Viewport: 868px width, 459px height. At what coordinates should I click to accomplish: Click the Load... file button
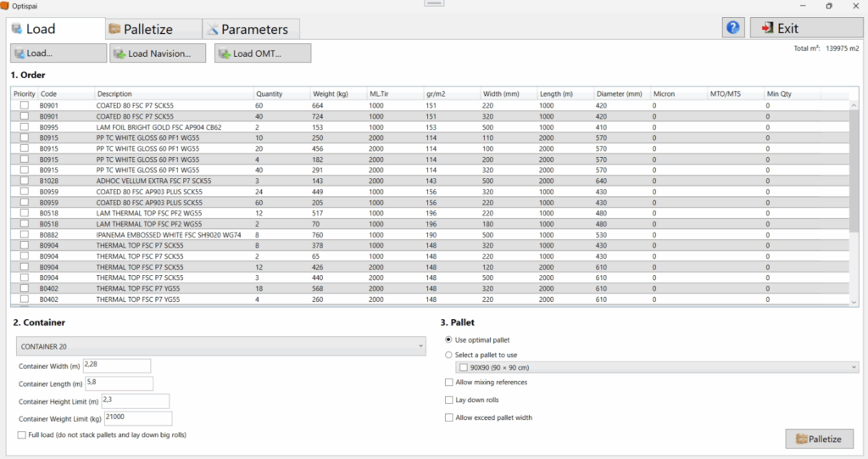click(x=58, y=53)
